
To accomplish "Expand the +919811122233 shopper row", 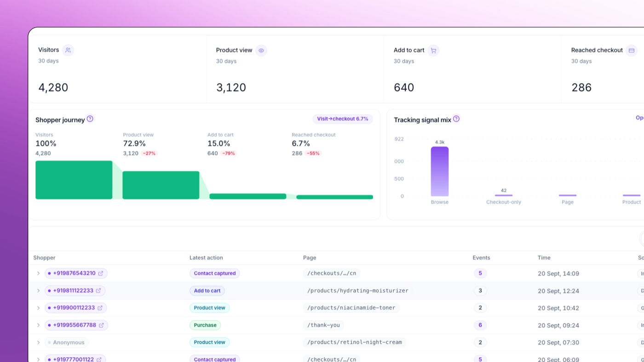I will (x=39, y=291).
